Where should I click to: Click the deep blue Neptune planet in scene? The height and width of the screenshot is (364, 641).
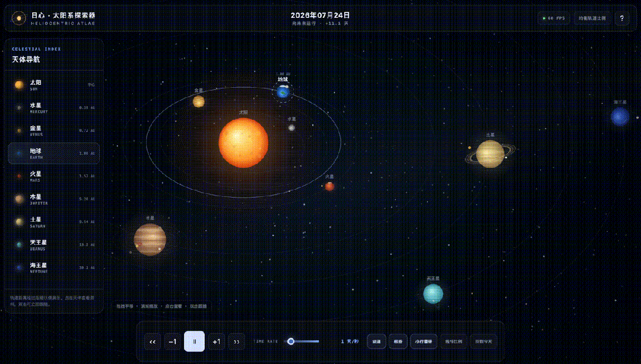(x=620, y=116)
